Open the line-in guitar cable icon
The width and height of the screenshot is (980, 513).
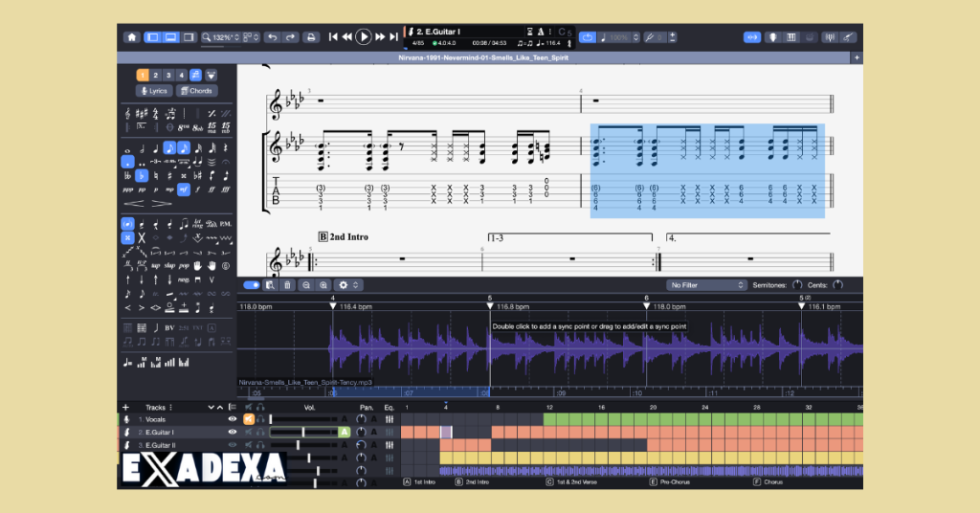tap(848, 37)
